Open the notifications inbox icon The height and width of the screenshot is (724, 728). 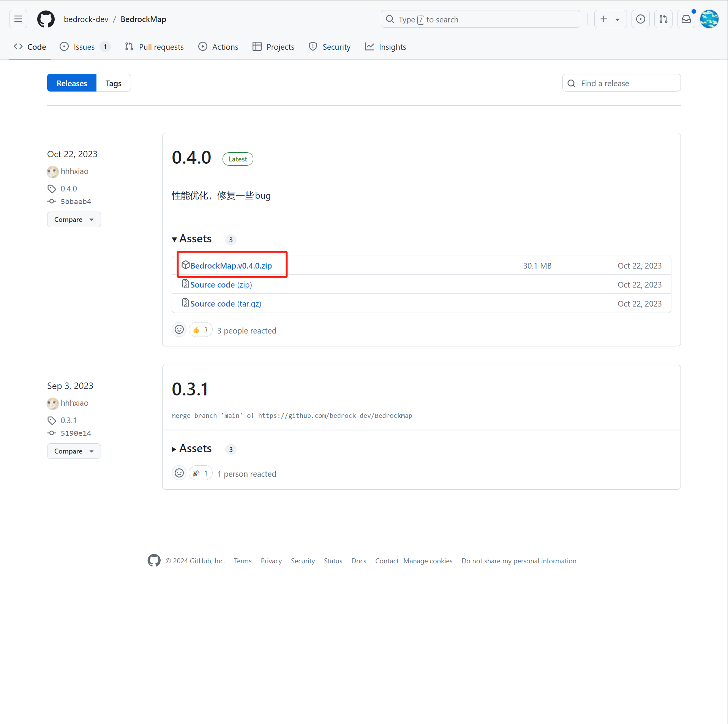[686, 19]
